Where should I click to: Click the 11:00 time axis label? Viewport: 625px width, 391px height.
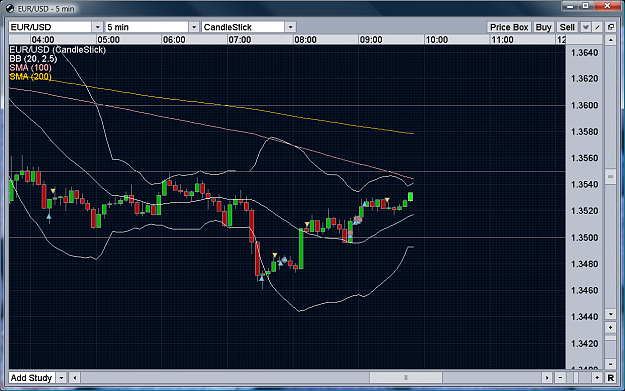pyautogui.click(x=502, y=40)
